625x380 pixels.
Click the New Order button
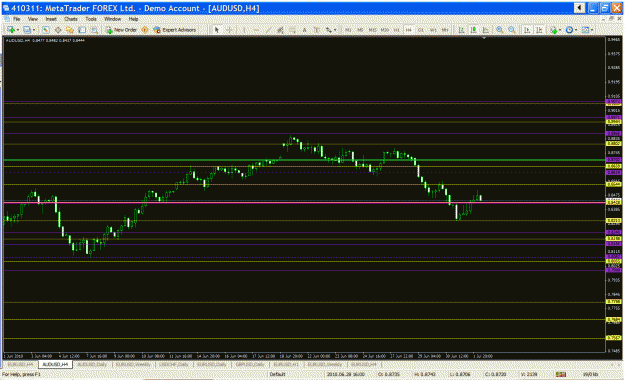[x=121, y=30]
